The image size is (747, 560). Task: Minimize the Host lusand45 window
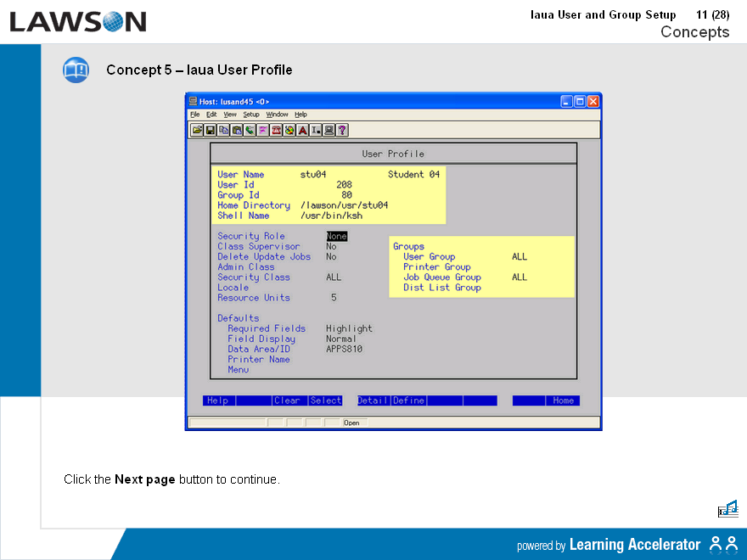pyautogui.click(x=566, y=102)
